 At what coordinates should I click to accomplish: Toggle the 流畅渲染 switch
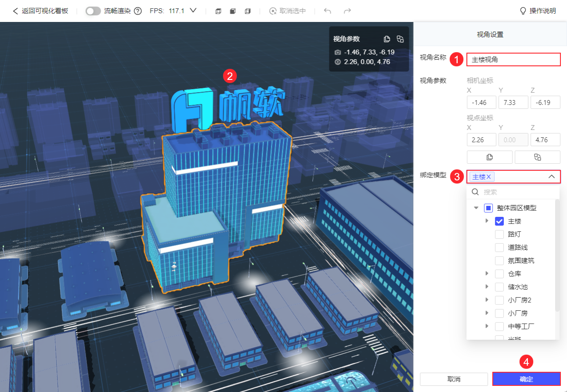[x=93, y=11]
